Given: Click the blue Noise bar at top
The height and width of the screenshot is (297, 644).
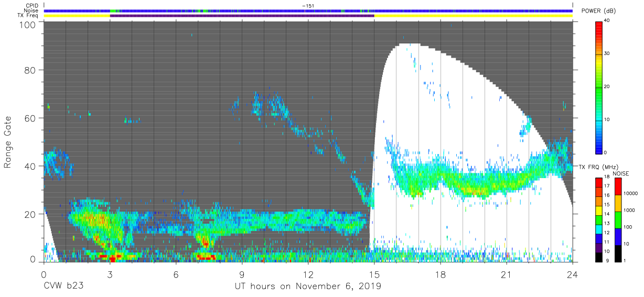Looking at the screenshot, I should (x=308, y=10).
